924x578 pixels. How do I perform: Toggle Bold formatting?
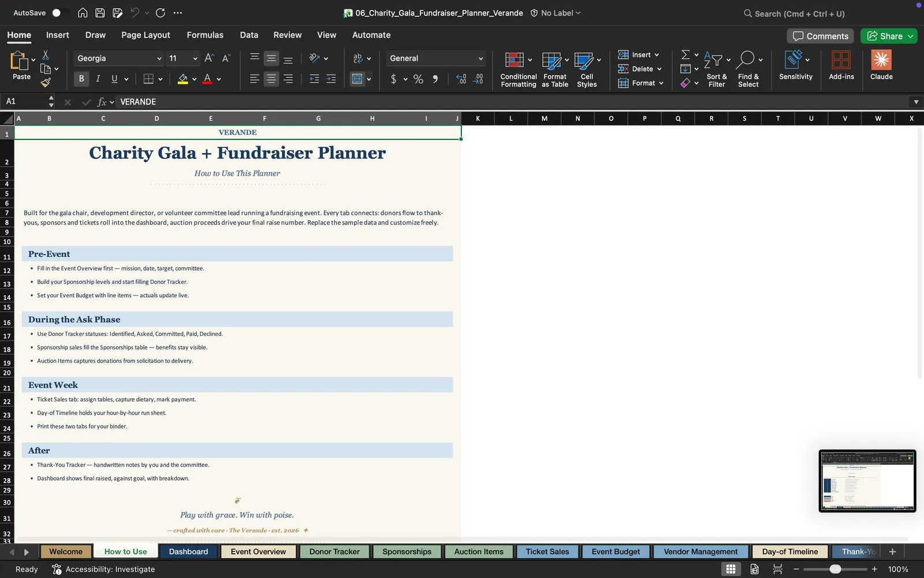[x=81, y=79]
